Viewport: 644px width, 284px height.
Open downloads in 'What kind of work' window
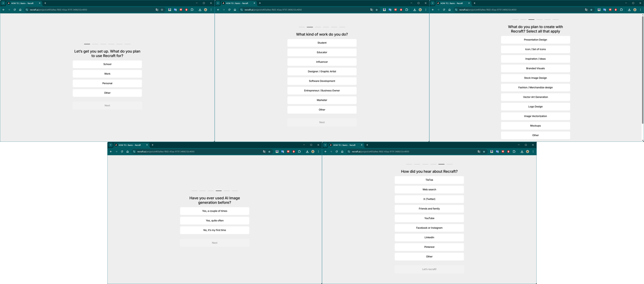pyautogui.click(x=414, y=10)
